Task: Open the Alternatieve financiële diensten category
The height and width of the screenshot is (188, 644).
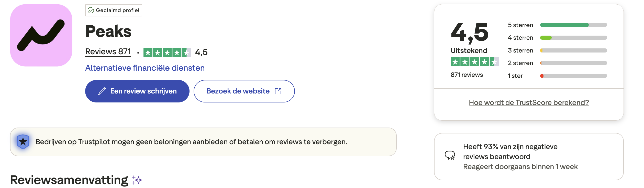Action: point(145,67)
